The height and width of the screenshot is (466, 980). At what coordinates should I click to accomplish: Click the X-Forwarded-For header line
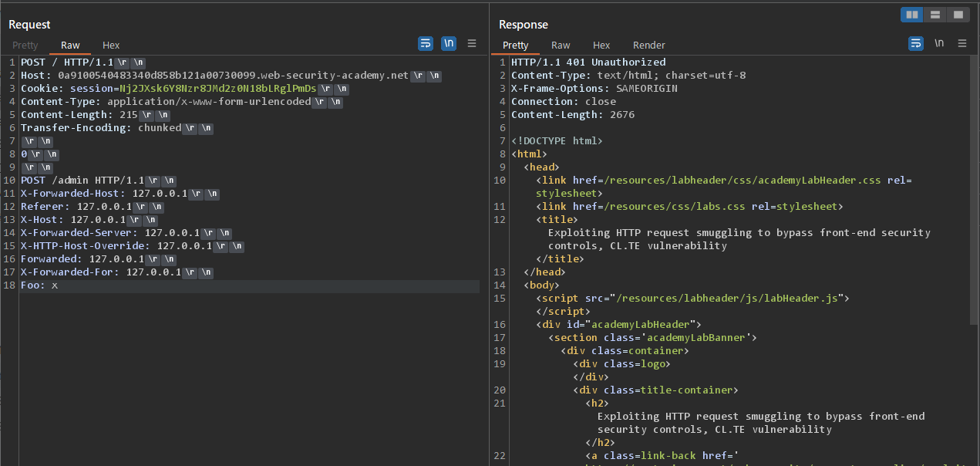(x=116, y=272)
